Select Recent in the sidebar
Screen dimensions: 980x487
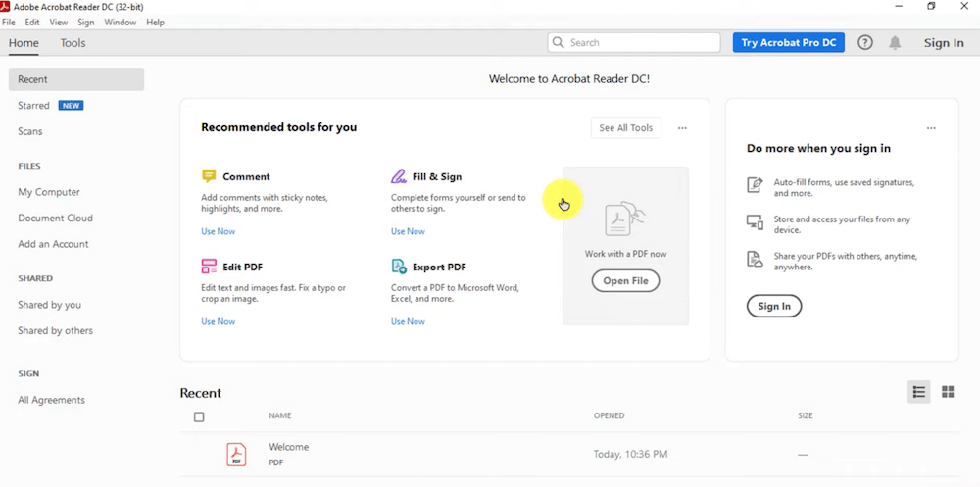point(76,79)
